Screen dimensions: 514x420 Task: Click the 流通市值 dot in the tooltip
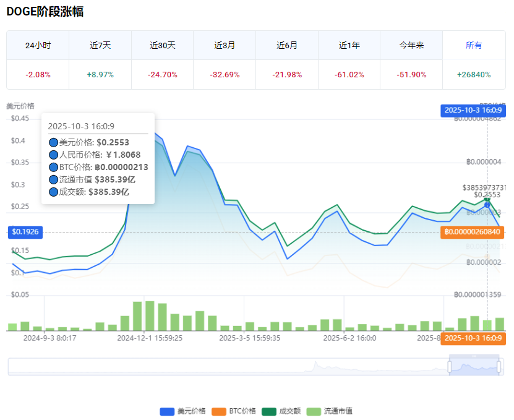(x=54, y=179)
